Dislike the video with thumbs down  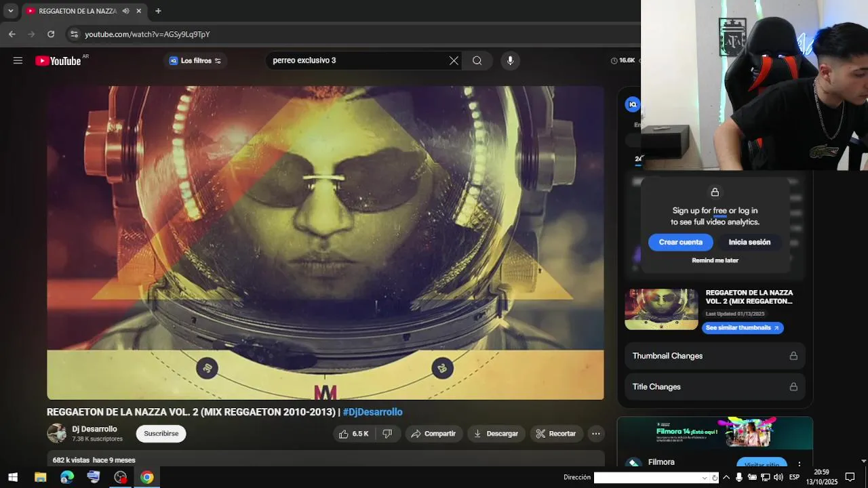(x=388, y=434)
